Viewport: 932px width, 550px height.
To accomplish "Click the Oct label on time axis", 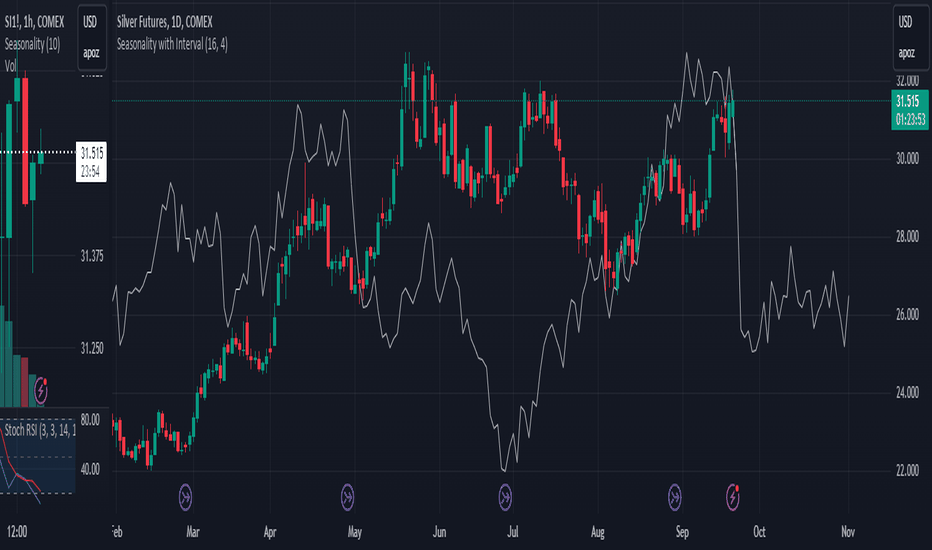I will 759,532.
